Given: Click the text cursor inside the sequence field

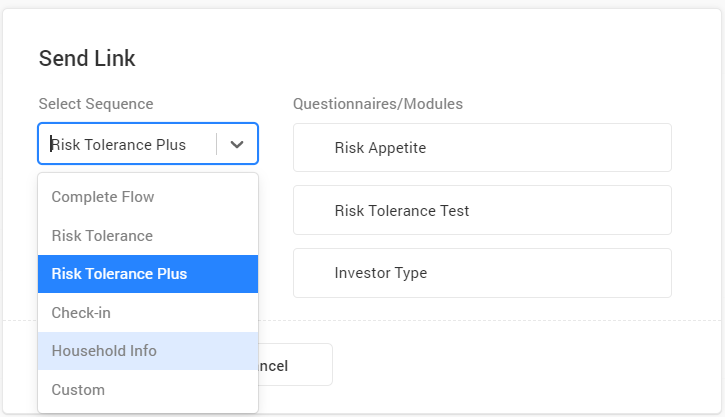Looking at the screenshot, I should pyautogui.click(x=51, y=144).
